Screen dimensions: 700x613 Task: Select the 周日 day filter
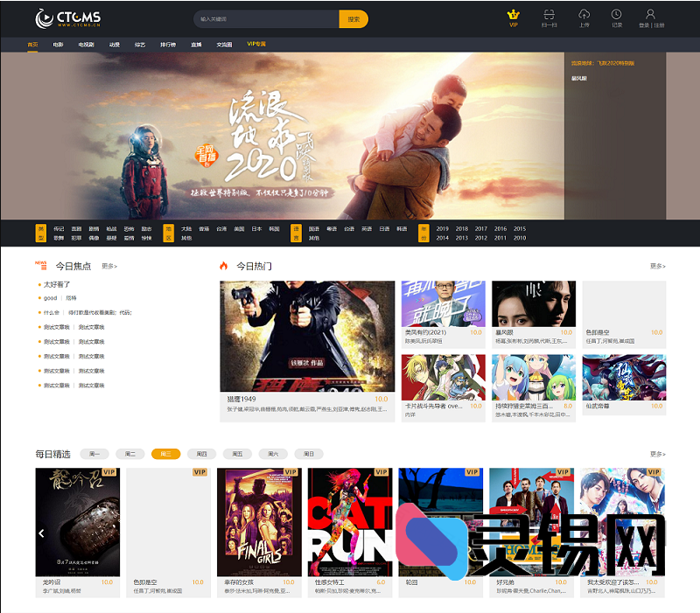point(308,454)
